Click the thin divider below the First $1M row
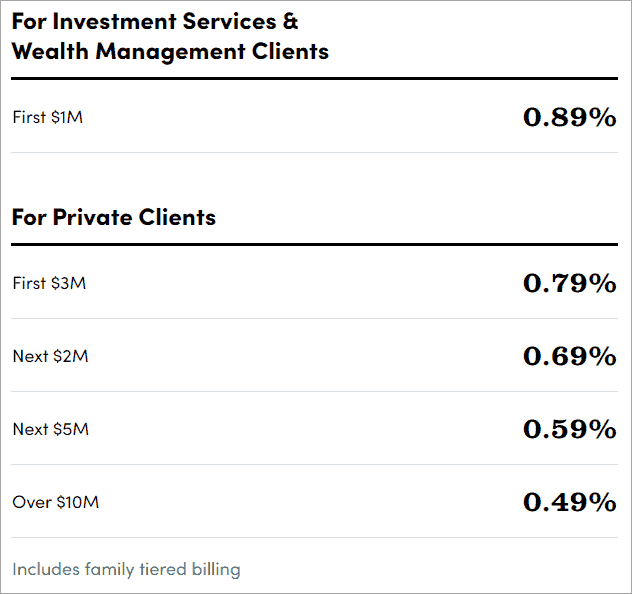Image resolution: width=632 pixels, height=594 pixels. 315,153
